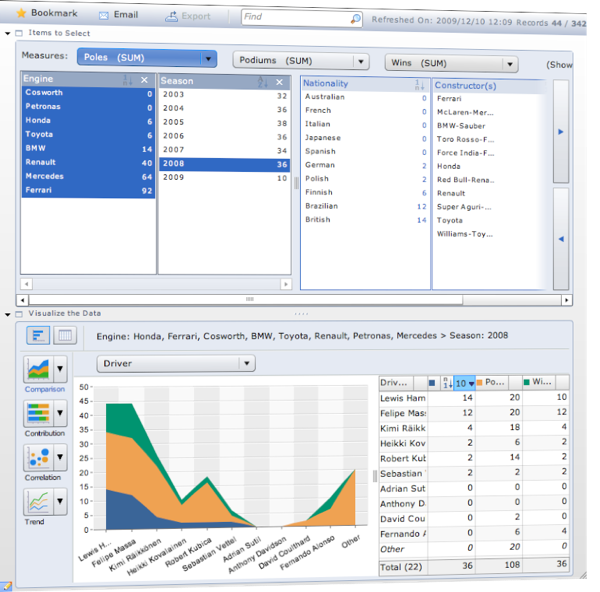Open the Podiums (SUM) measure dropdown
600x592 pixels.
(x=360, y=61)
